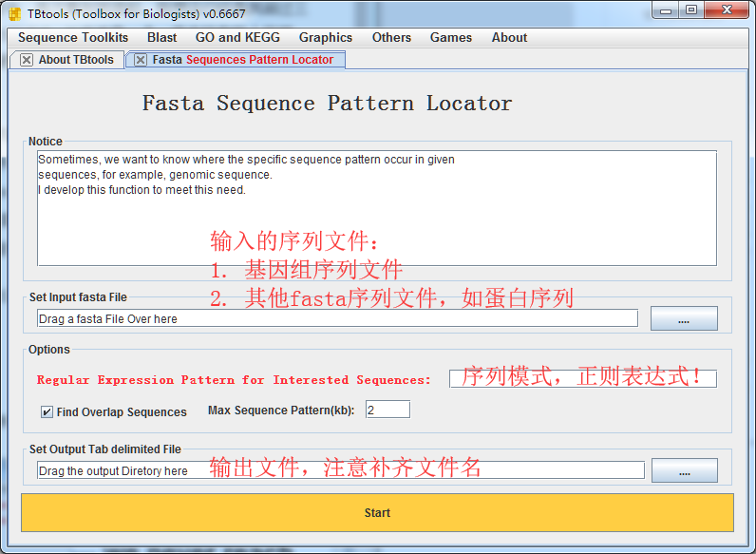Click the TBtools app icon in title bar
This screenshot has width=756, height=554.
[15, 14]
